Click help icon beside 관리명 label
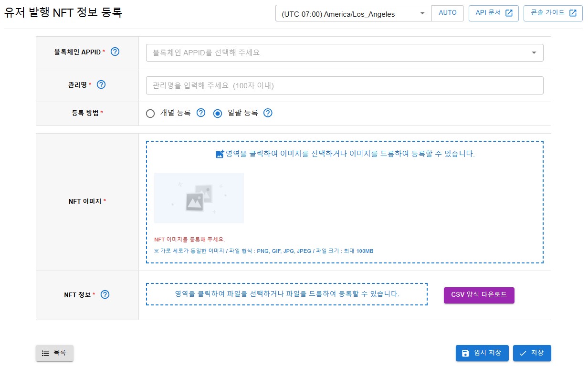 101,84
